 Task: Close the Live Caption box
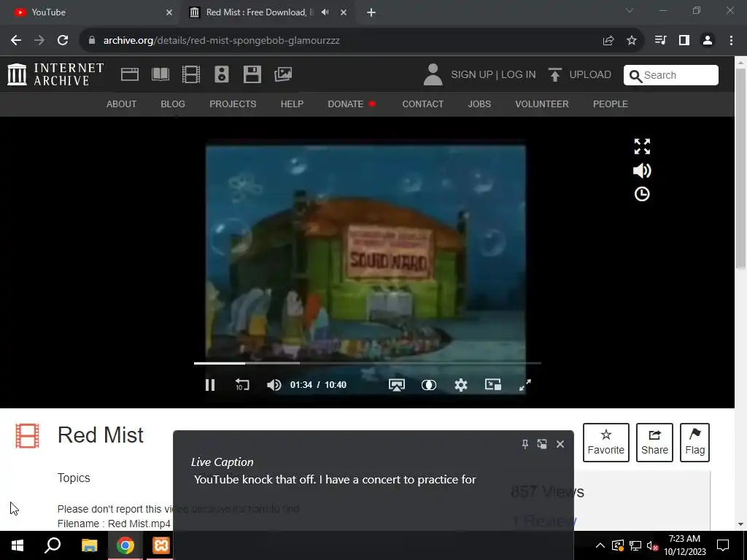click(560, 444)
